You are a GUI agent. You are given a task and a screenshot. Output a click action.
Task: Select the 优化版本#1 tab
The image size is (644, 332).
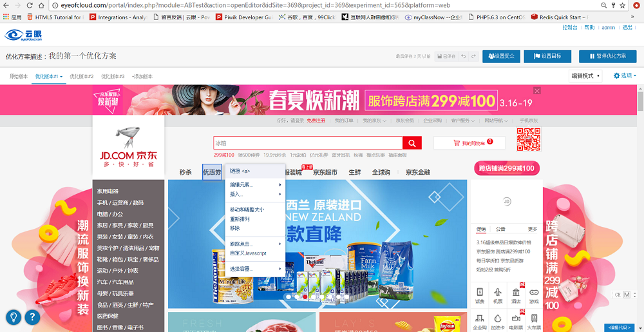49,77
